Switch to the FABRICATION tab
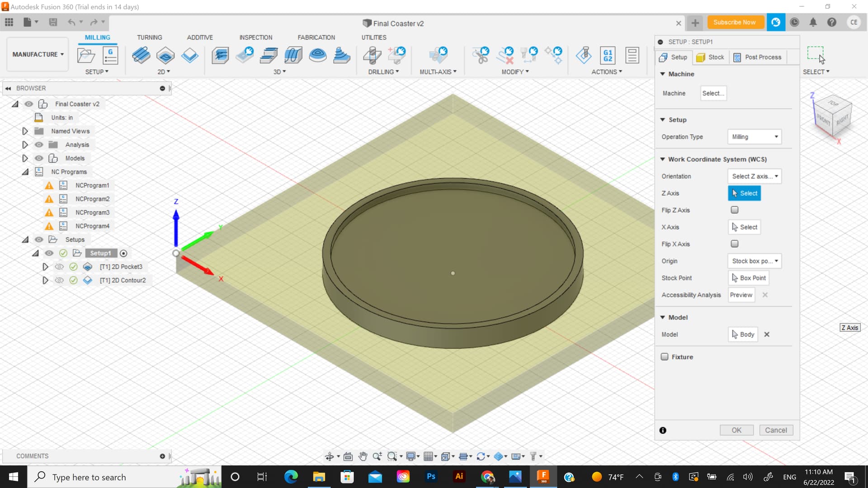Screen dimensions: 868x488 pos(316,38)
